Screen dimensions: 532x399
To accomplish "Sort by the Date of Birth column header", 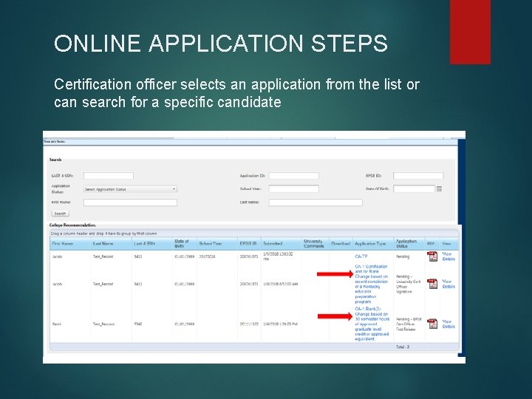I will click(185, 244).
